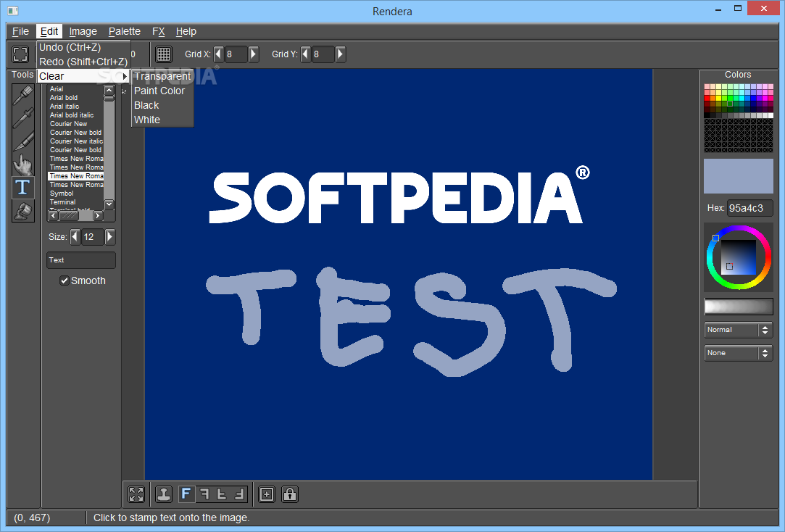Increase text Size with right arrow
This screenshot has height=532, width=785.
(110, 237)
